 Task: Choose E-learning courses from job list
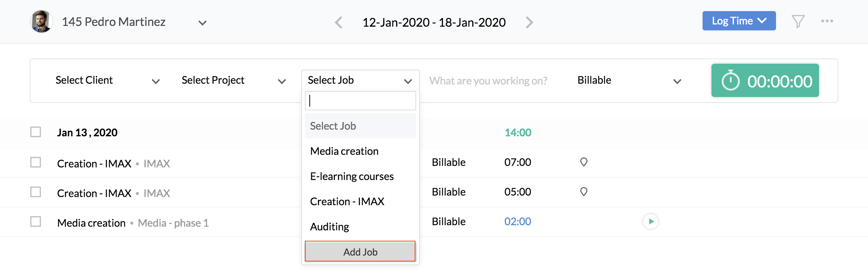352,176
